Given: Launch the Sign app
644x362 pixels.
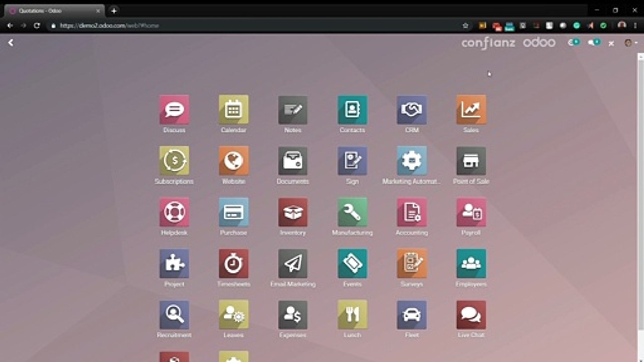Looking at the screenshot, I should pyautogui.click(x=352, y=161).
